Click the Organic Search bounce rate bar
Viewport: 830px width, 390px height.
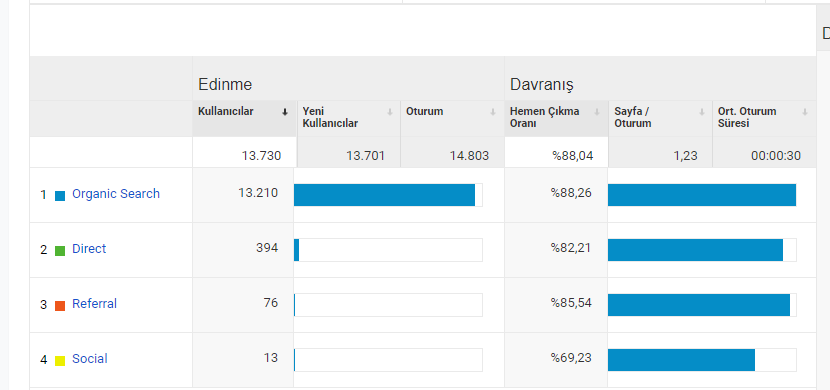(702, 195)
